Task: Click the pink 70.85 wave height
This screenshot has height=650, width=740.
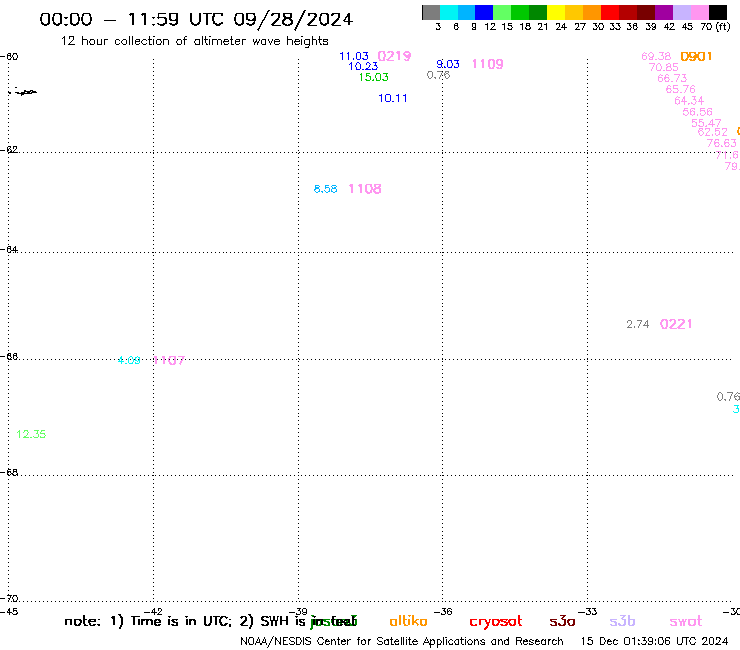Action: pyautogui.click(x=664, y=68)
